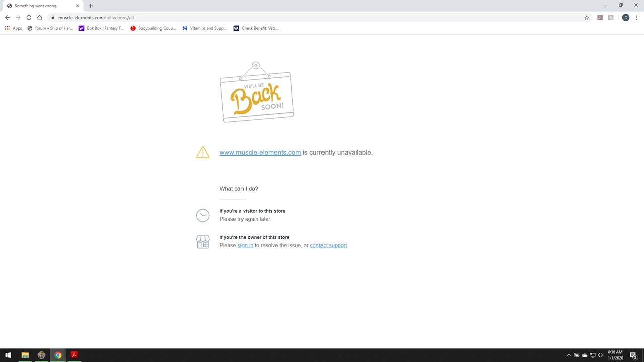Restore down the Chrome window
This screenshot has height=362, width=644.
point(620,5)
